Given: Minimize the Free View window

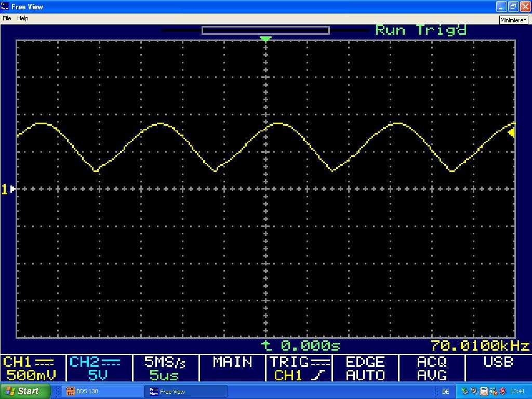Looking at the screenshot, I should [501, 6].
